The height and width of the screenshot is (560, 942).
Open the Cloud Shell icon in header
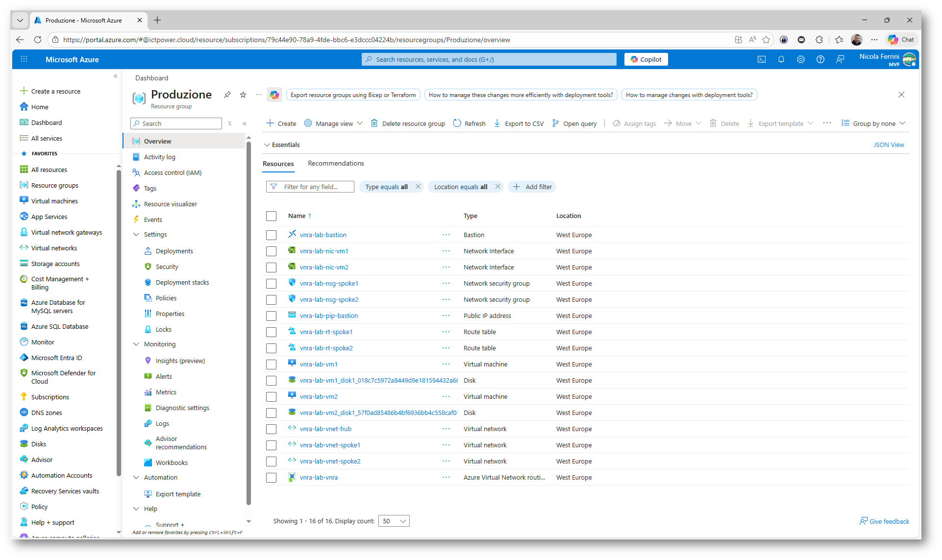[x=761, y=59]
